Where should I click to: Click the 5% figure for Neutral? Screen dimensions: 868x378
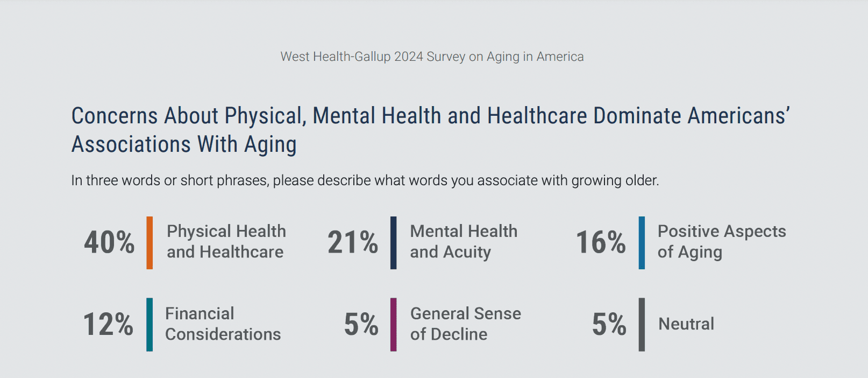pyautogui.click(x=609, y=324)
